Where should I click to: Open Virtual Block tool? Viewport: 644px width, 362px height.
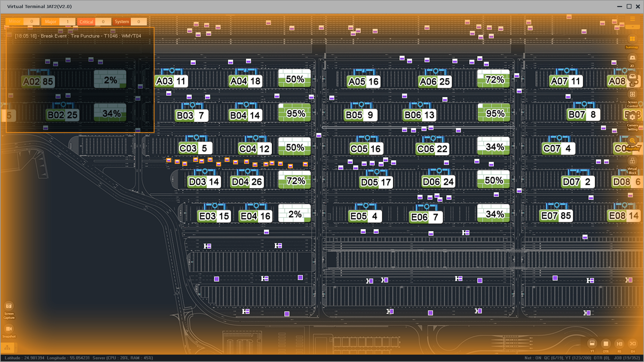pos(632,161)
